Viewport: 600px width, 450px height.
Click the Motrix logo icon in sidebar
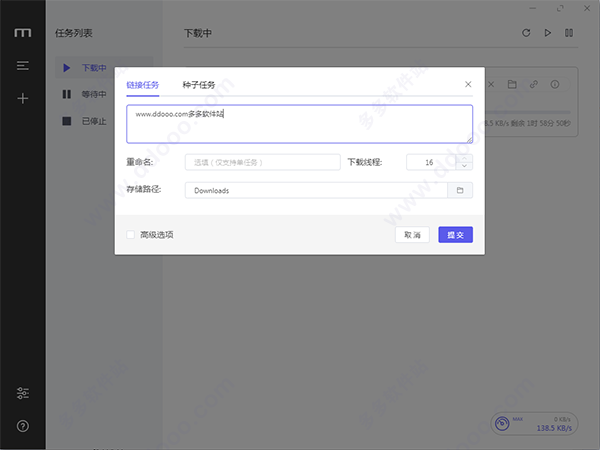[x=23, y=33]
